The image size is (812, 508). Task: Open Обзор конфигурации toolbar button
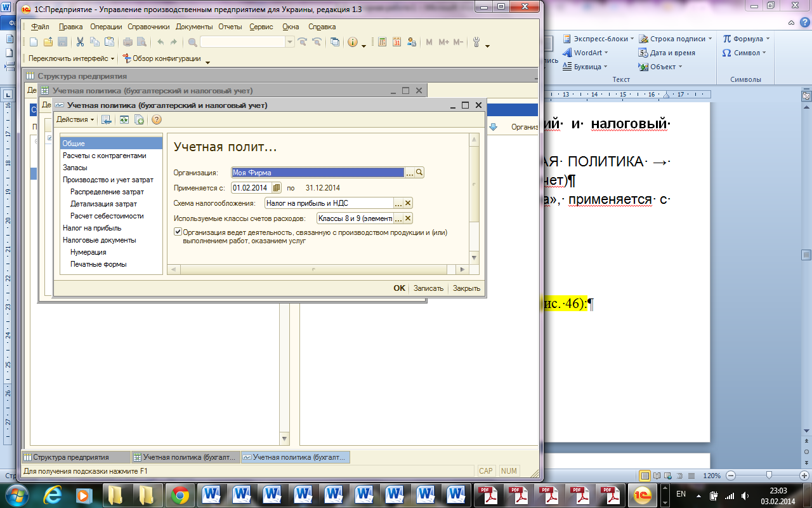(162, 58)
